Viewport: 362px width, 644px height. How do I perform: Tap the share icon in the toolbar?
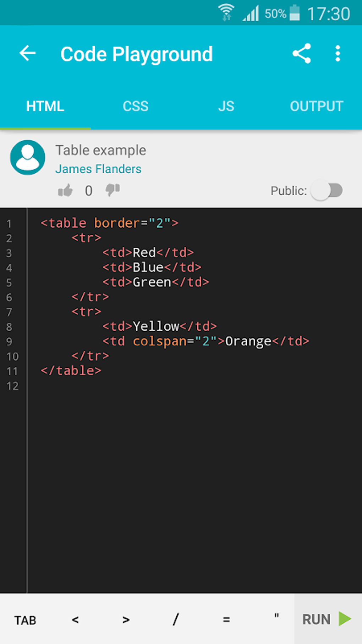coord(302,54)
